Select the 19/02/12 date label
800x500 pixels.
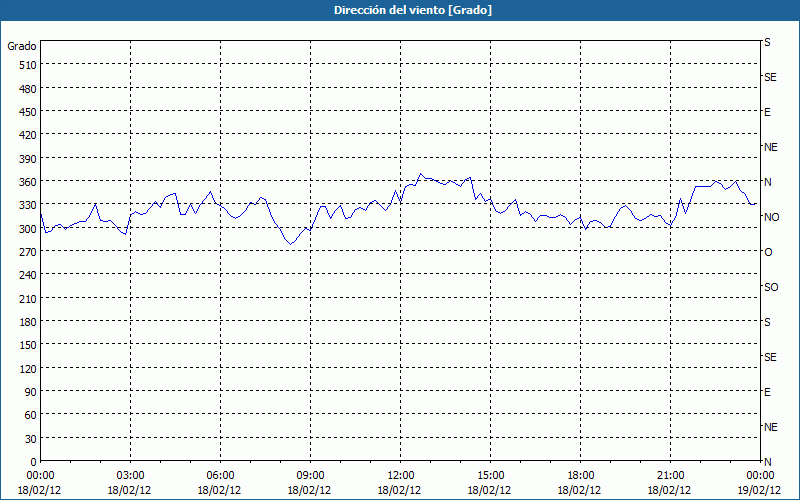click(760, 490)
